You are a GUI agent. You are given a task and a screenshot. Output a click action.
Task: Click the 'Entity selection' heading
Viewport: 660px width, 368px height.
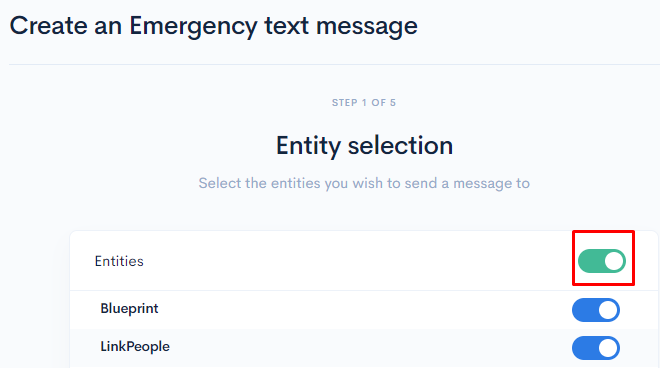click(365, 146)
